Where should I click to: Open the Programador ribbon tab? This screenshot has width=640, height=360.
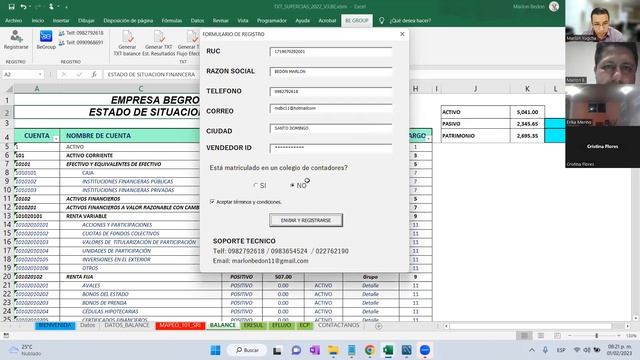pyautogui.click(x=271, y=20)
